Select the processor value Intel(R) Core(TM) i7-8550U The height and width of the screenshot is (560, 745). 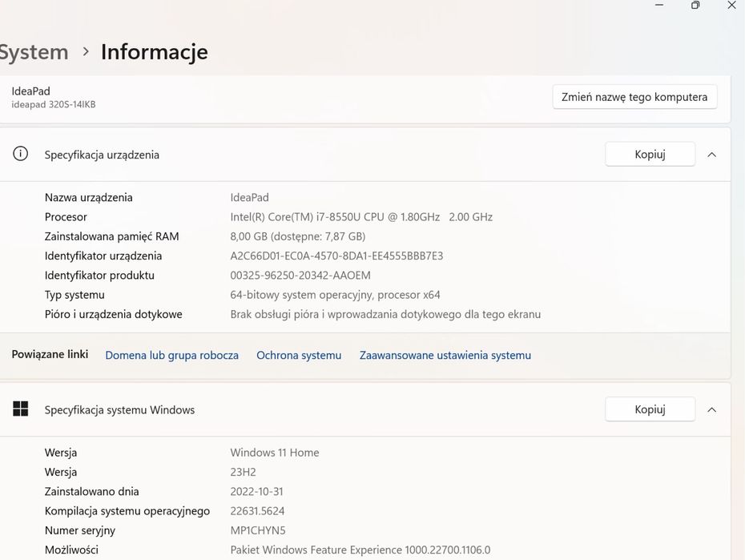coord(361,217)
